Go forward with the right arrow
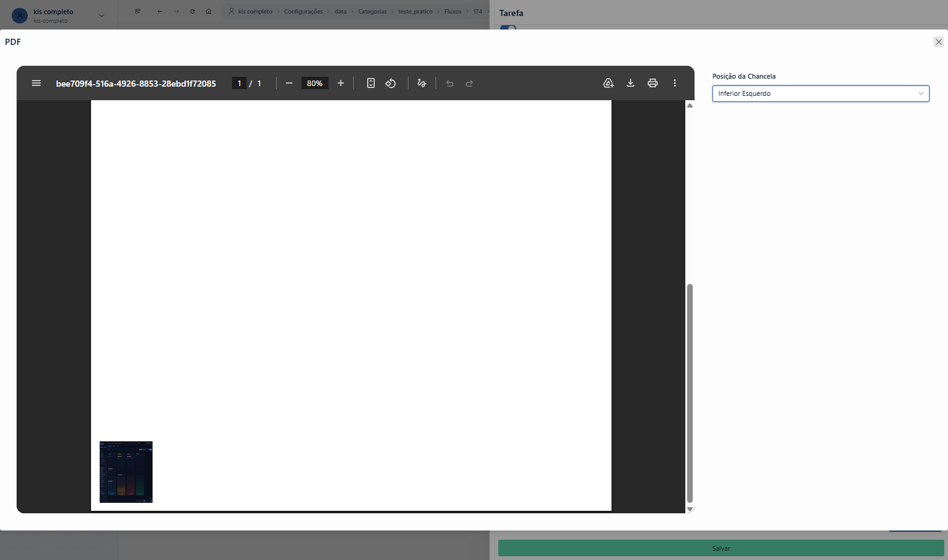This screenshot has width=948, height=560. click(x=177, y=11)
